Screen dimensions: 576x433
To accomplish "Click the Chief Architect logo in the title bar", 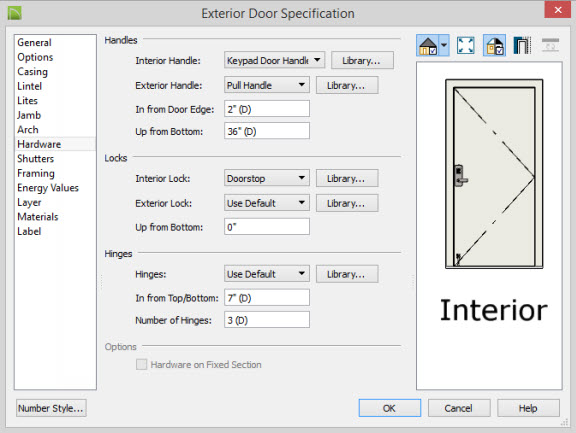I will tap(15, 13).
